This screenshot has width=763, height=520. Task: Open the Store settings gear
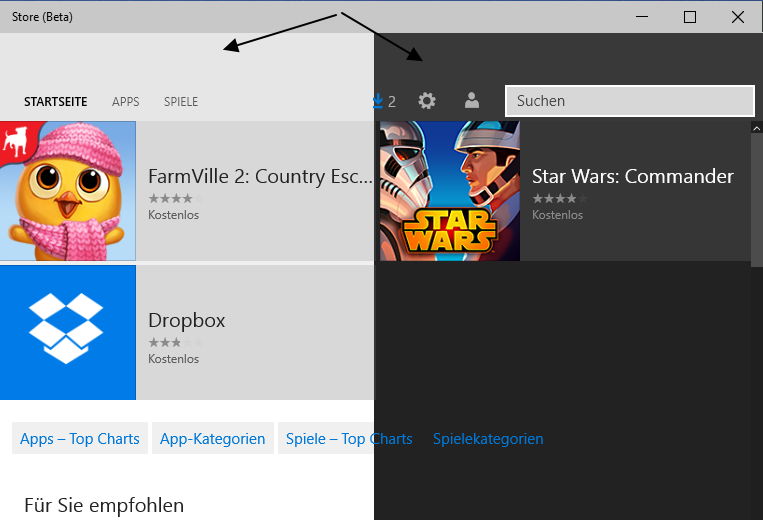[427, 101]
